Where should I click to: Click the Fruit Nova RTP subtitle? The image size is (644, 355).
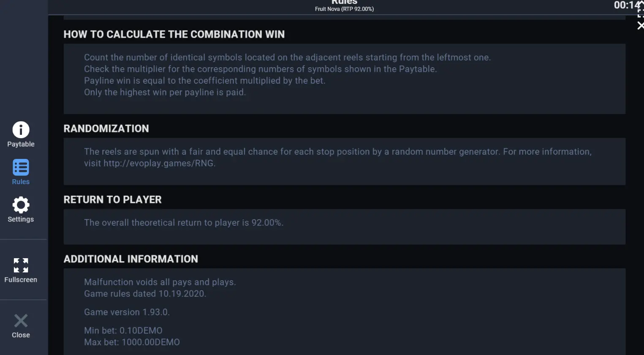pyautogui.click(x=344, y=9)
